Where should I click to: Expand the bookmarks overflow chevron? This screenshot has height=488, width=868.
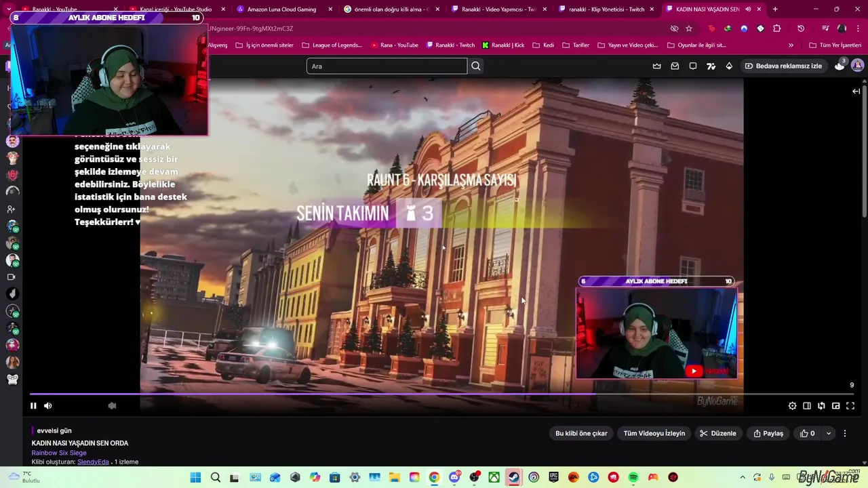click(791, 45)
